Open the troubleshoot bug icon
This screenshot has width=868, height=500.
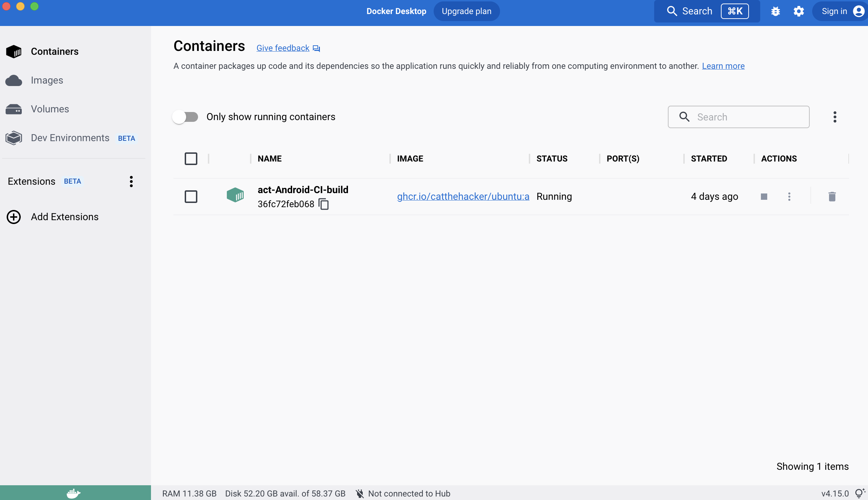click(776, 11)
